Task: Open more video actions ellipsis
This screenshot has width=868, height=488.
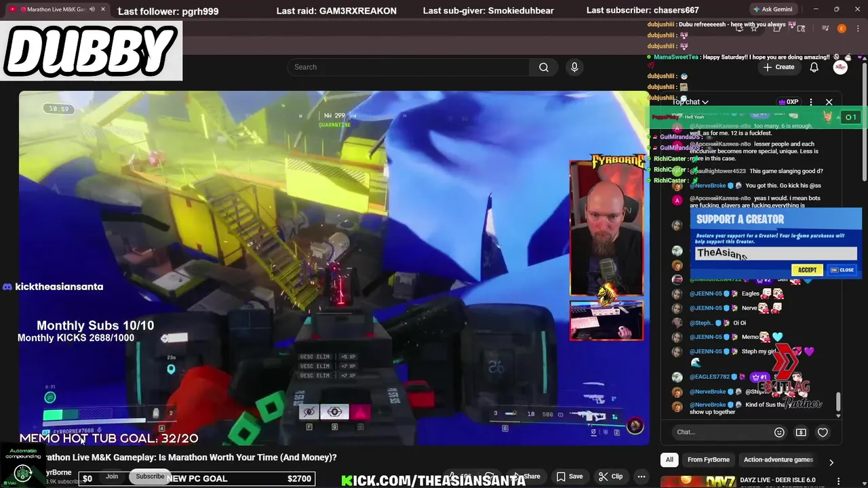Action: (641, 476)
